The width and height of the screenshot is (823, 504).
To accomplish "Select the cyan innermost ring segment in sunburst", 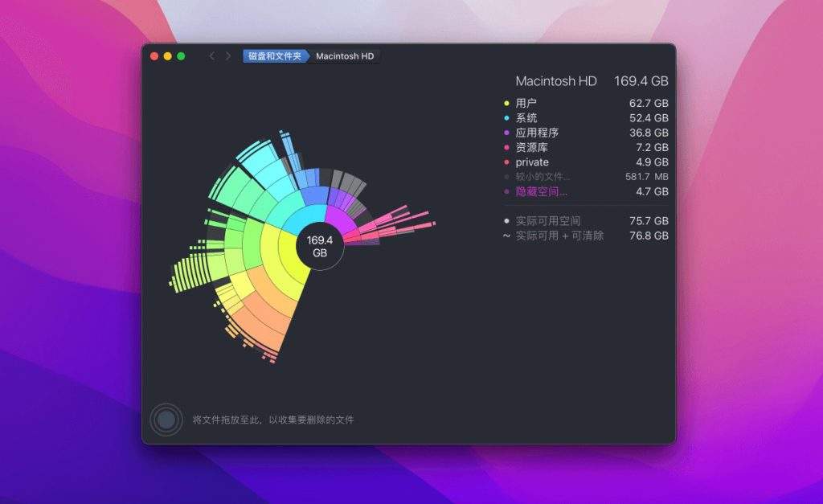I will [305, 219].
